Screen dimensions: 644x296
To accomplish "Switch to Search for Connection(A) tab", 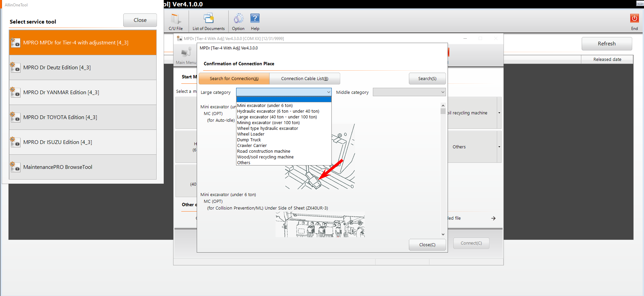I will 234,79.
